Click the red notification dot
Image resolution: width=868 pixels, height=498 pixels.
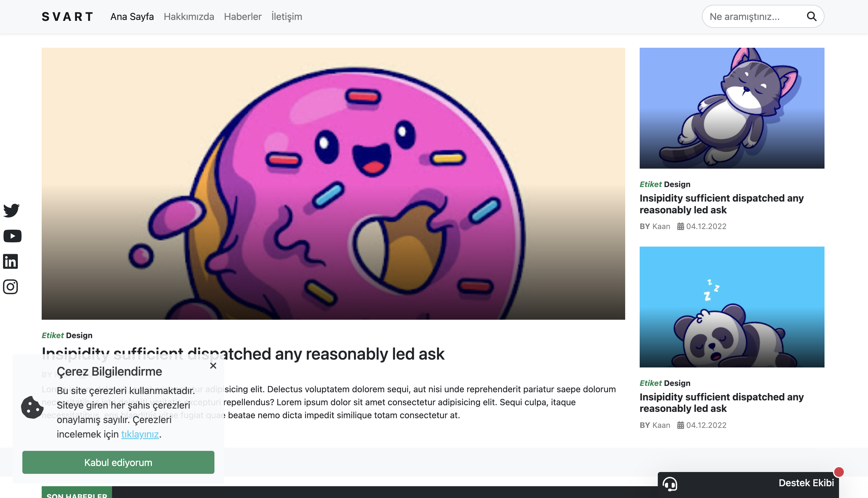click(839, 472)
